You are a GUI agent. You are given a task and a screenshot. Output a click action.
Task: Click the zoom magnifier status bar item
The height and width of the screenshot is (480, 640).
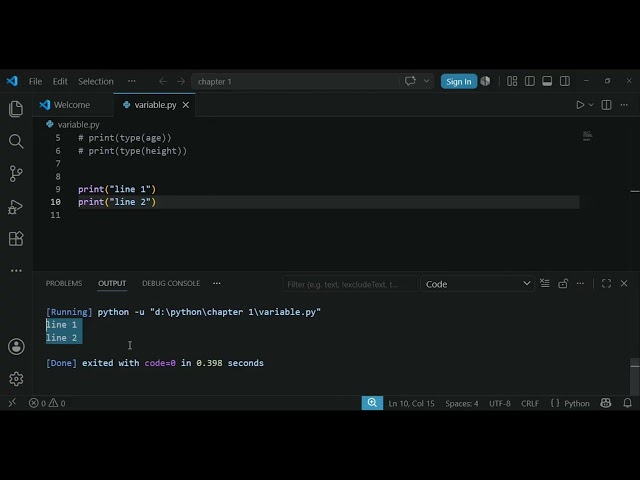pyautogui.click(x=372, y=403)
